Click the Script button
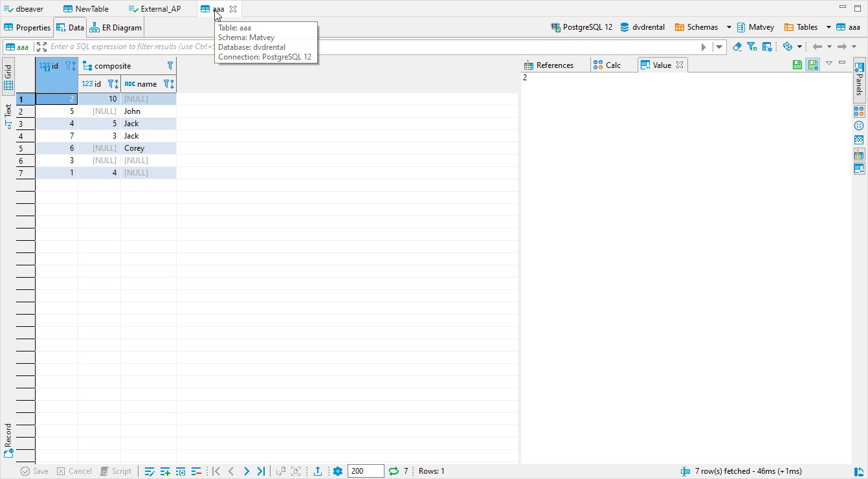 pos(116,471)
